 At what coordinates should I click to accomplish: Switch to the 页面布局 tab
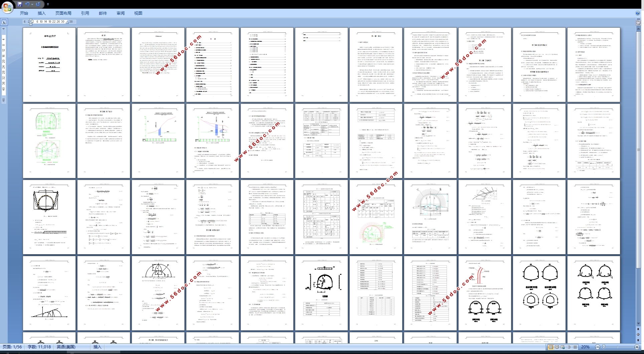(63, 13)
